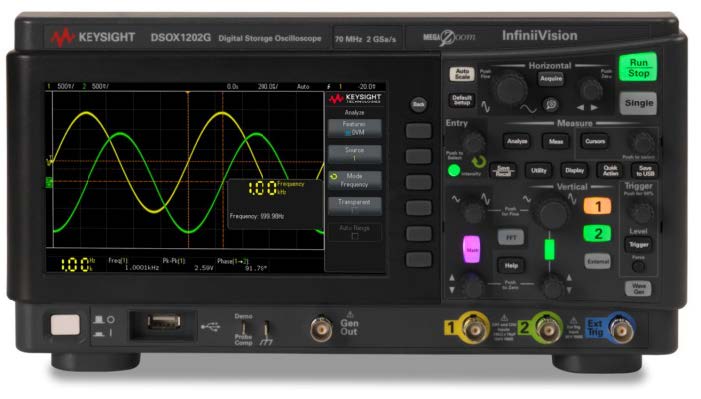The height and width of the screenshot is (399, 701).
Task: Hit the round Back key beside the screen
Action: (418, 105)
